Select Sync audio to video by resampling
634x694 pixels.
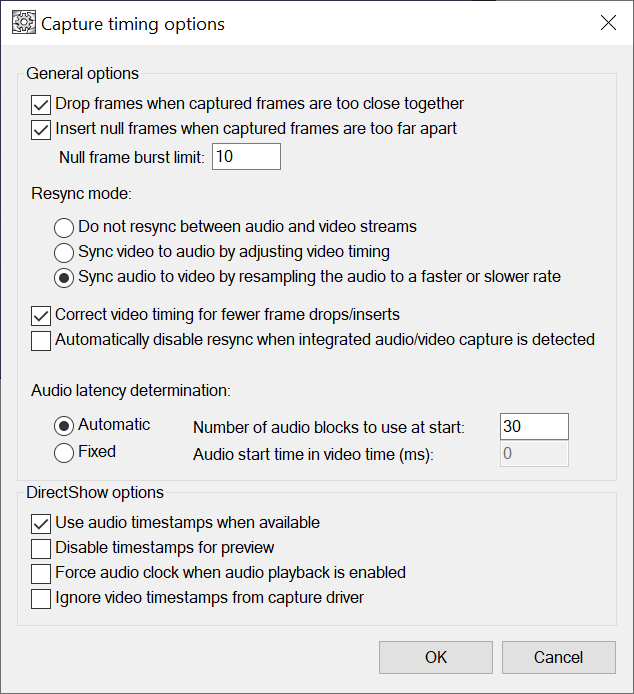64,277
